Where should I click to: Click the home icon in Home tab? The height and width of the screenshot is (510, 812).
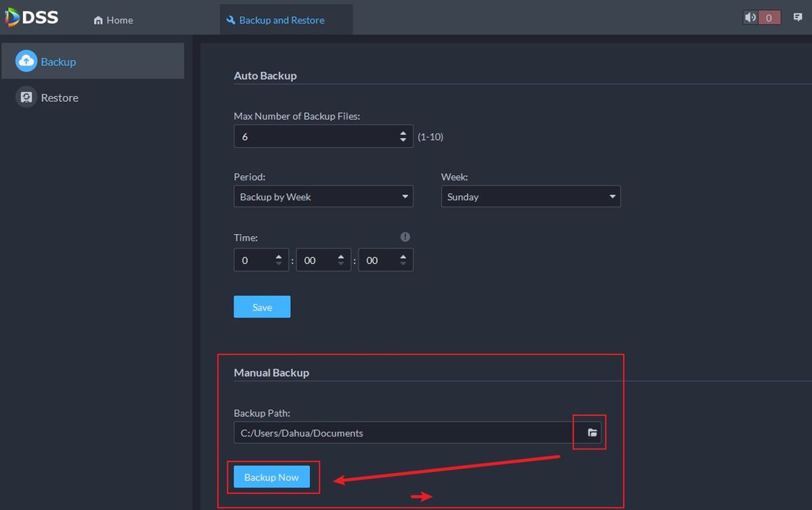pyautogui.click(x=98, y=20)
